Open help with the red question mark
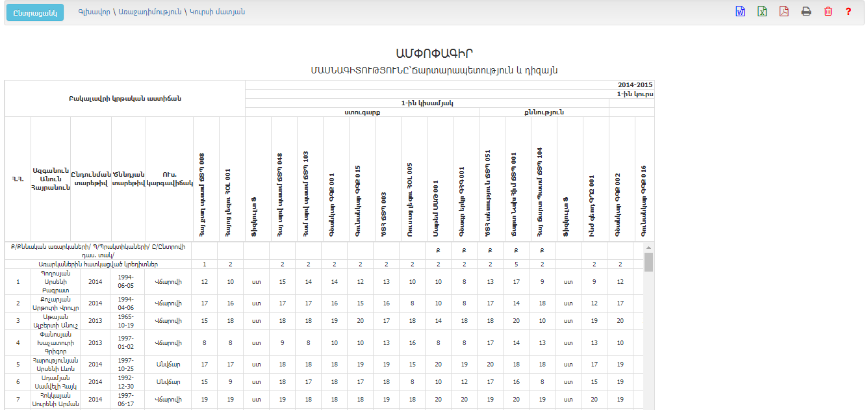 pyautogui.click(x=849, y=12)
